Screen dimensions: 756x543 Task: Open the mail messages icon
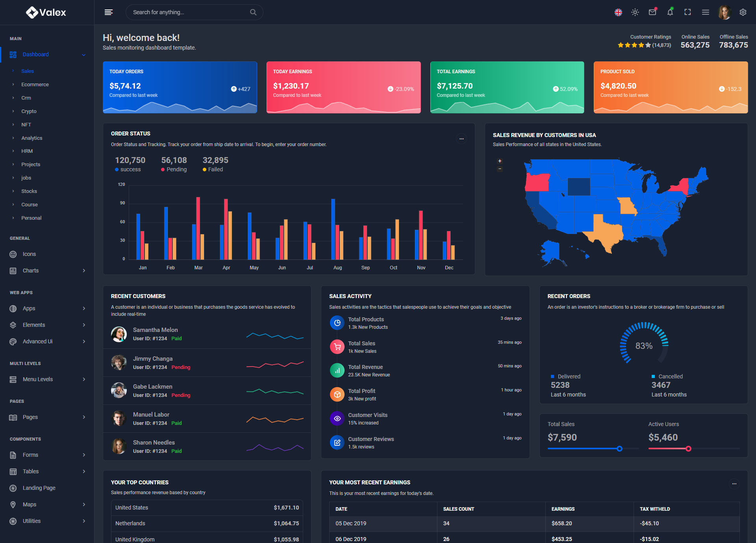[x=652, y=12]
